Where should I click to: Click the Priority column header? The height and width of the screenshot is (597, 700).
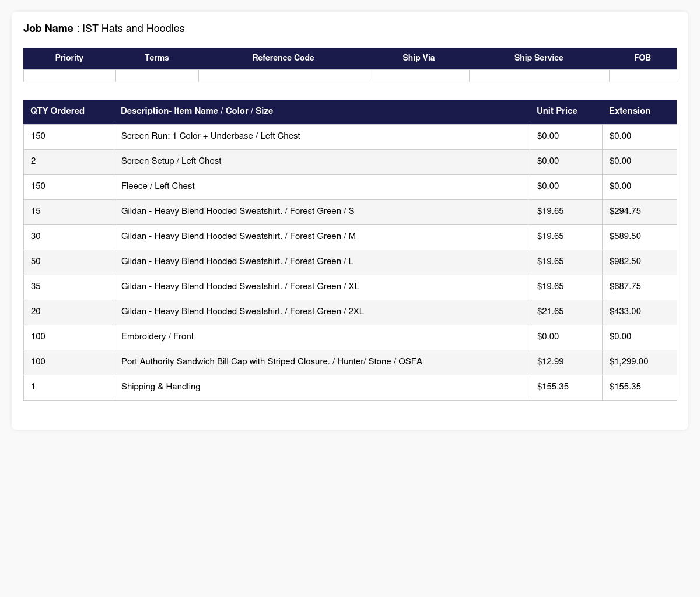click(69, 58)
